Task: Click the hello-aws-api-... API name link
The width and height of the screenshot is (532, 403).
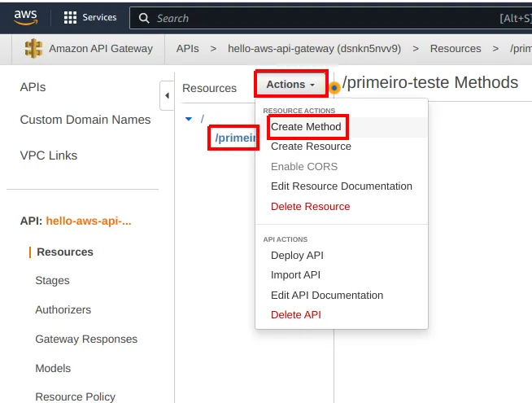Action: coord(89,221)
